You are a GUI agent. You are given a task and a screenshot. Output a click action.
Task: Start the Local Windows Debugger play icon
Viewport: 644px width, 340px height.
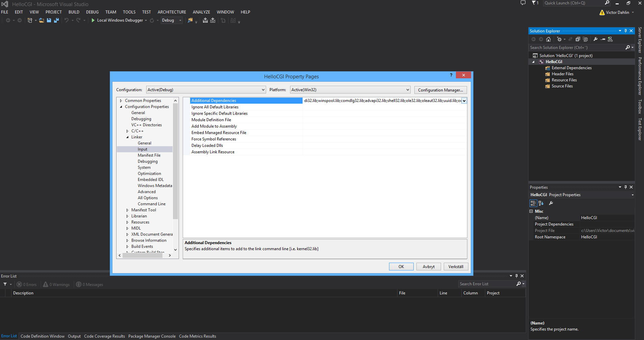(x=93, y=20)
